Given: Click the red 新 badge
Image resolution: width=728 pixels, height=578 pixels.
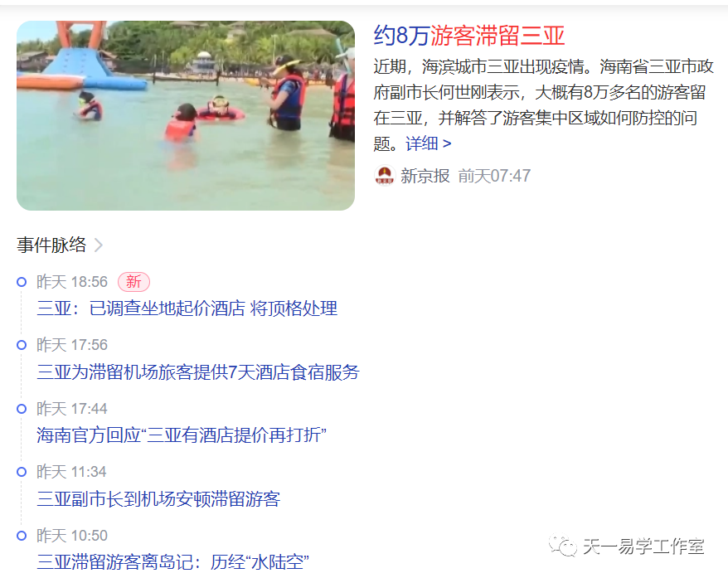Looking at the screenshot, I should point(133,282).
